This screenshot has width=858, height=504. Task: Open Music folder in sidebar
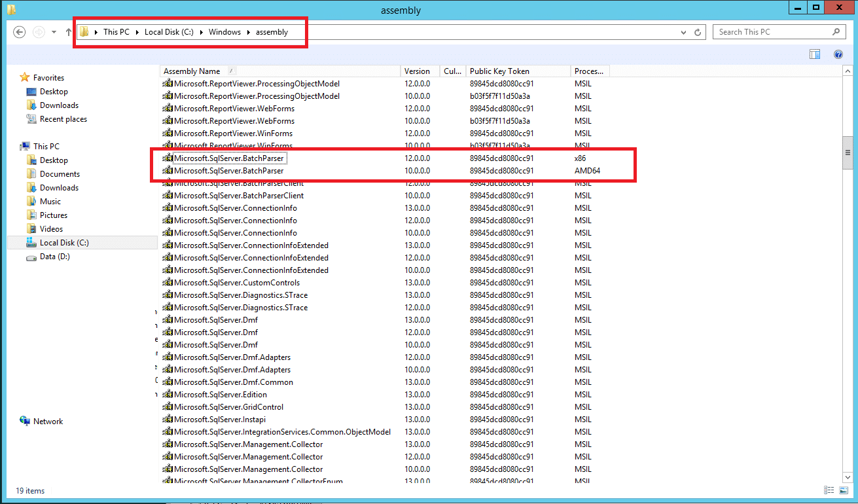click(x=50, y=202)
